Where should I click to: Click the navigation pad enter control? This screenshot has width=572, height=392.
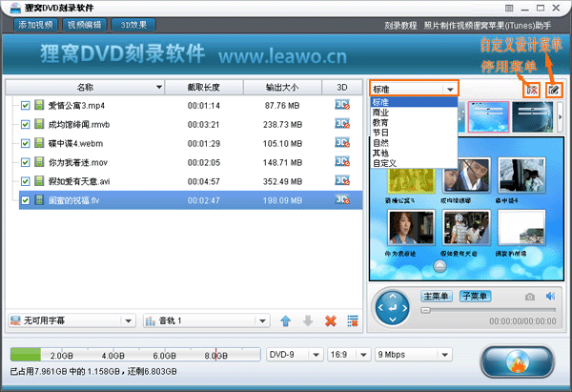tap(393, 308)
